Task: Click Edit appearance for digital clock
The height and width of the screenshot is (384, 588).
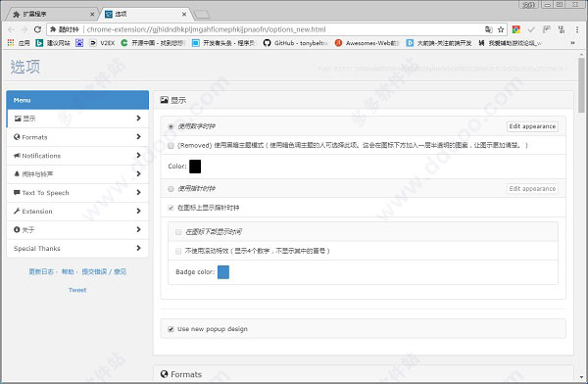Action: (532, 126)
